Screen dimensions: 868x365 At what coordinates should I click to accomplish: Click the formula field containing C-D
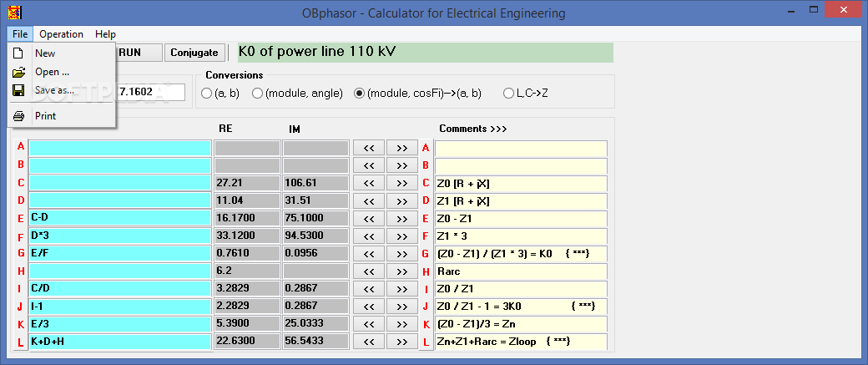pyautogui.click(x=120, y=218)
